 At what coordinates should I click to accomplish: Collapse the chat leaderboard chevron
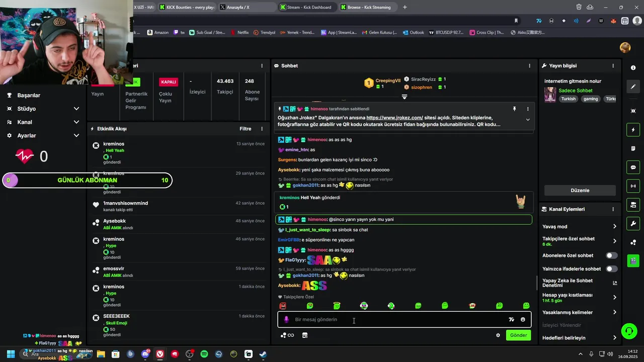coord(404,97)
